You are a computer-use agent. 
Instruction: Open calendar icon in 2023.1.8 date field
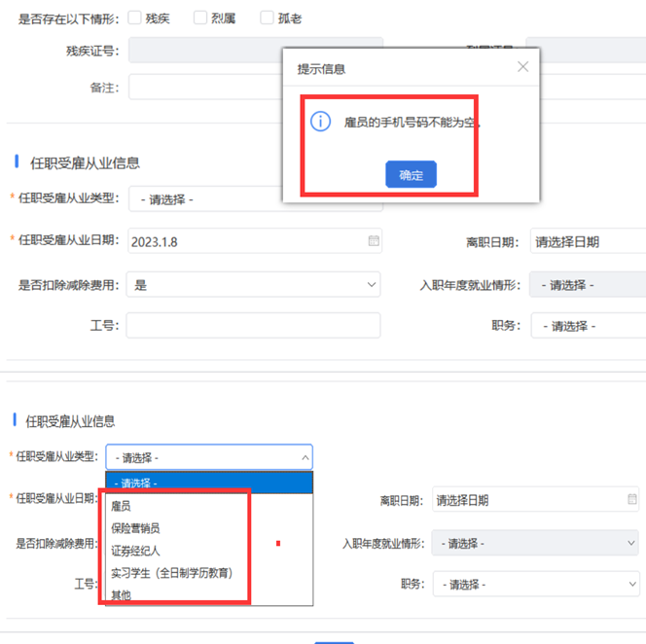click(374, 241)
